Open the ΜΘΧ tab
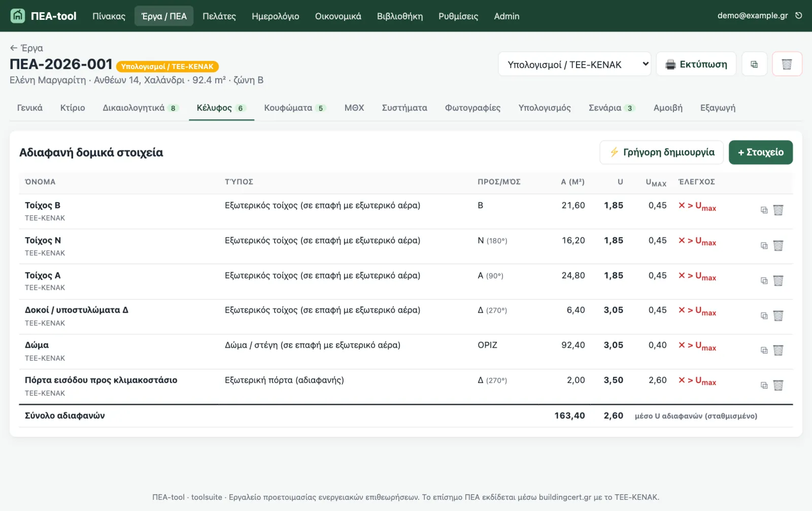This screenshot has height=511, width=812. click(x=354, y=108)
